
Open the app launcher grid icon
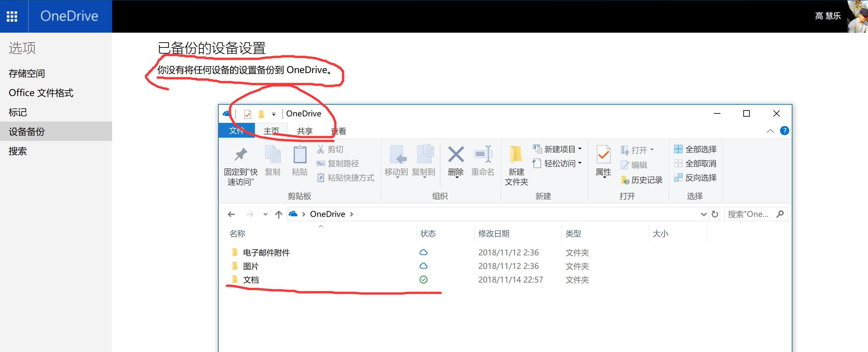(12, 16)
